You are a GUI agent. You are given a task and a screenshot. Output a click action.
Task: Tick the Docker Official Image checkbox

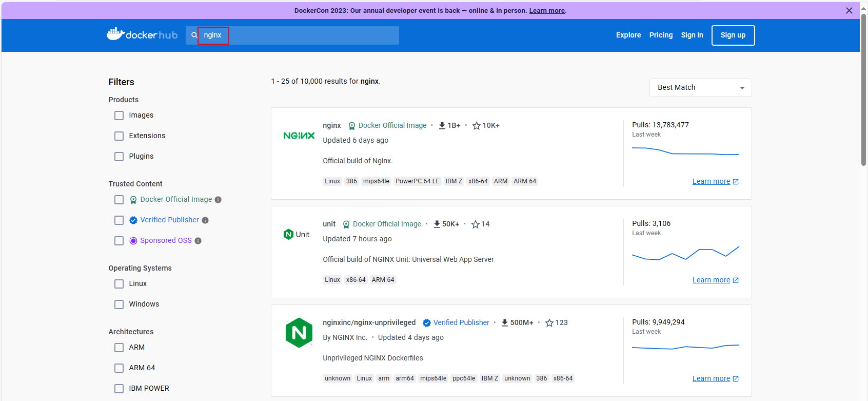119,200
